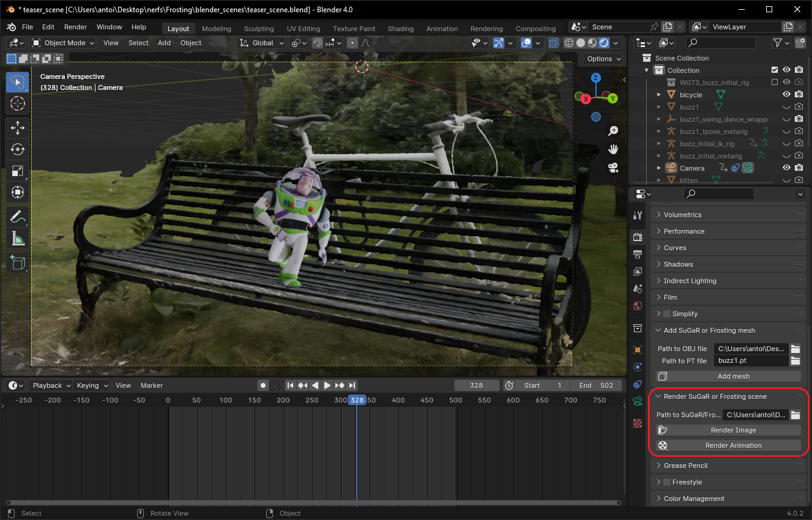This screenshot has height=520, width=812.
Task: Click the positive Z axis gizmo bubble
Action: tap(595, 78)
